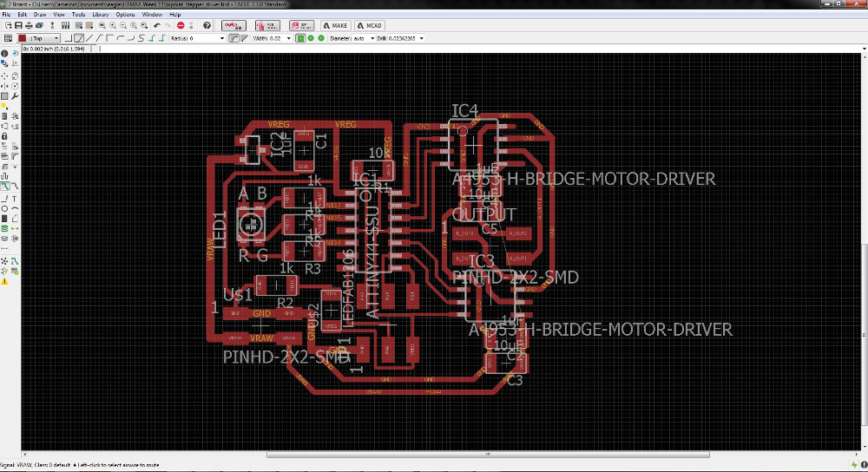Click the OUTPUT label on the board
868x472 pixels.
(484, 214)
